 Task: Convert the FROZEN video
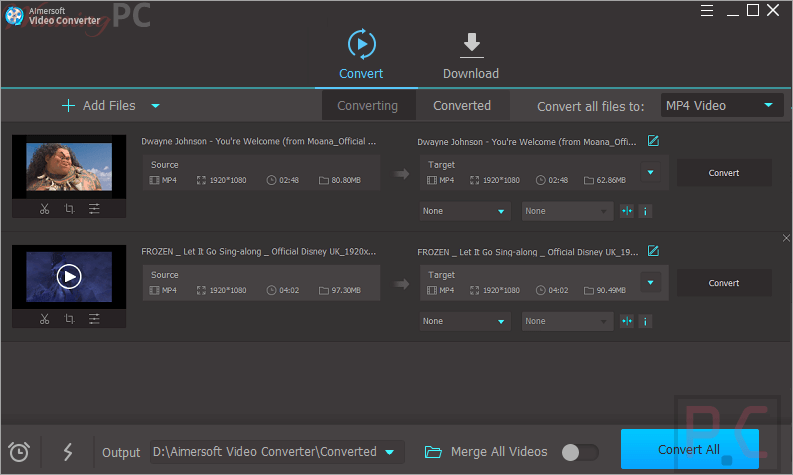(x=724, y=283)
